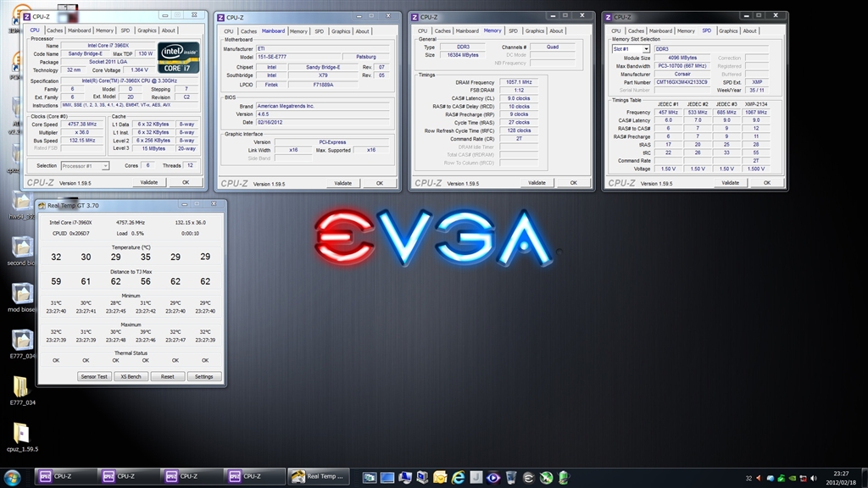This screenshot has width=868, height=488.
Task: Switch to Caches tab in CPU window
Action: tap(55, 30)
